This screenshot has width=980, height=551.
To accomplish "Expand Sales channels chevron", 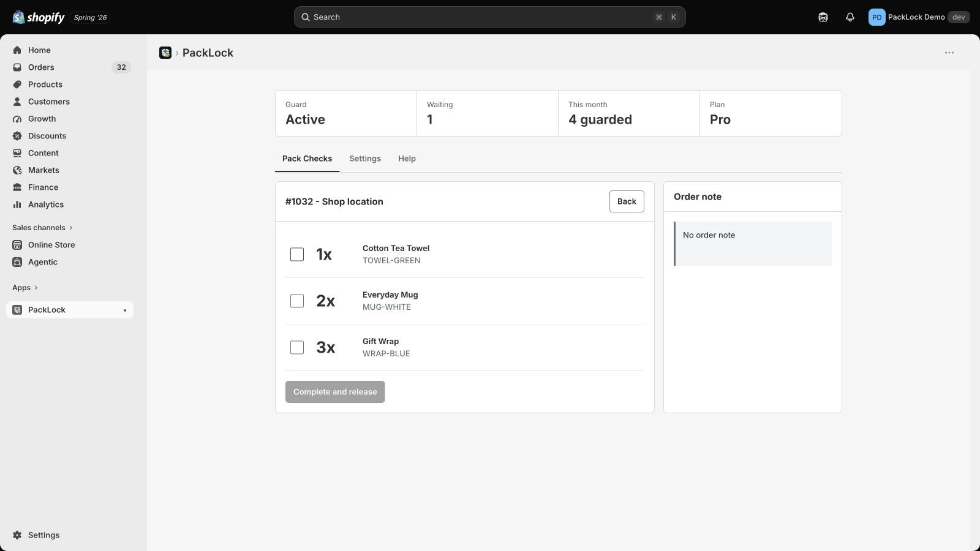I will click(x=71, y=228).
